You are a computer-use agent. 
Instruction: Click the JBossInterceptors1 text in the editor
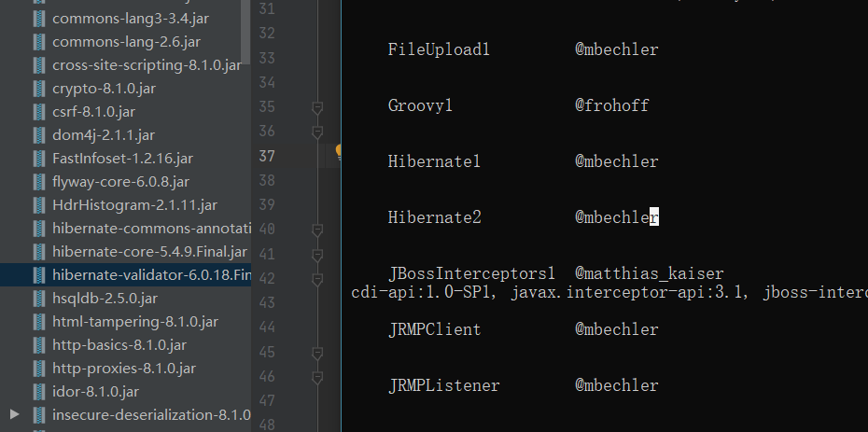[471, 273]
